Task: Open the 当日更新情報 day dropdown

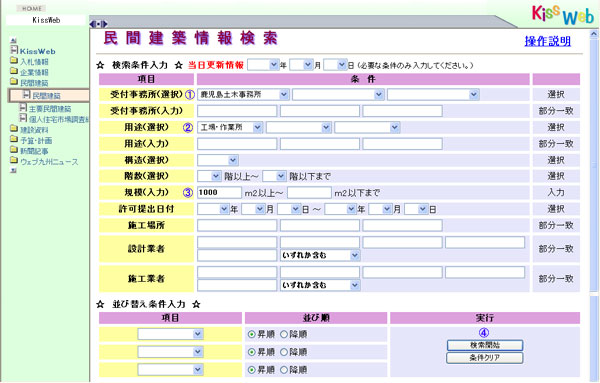Action: [335, 65]
